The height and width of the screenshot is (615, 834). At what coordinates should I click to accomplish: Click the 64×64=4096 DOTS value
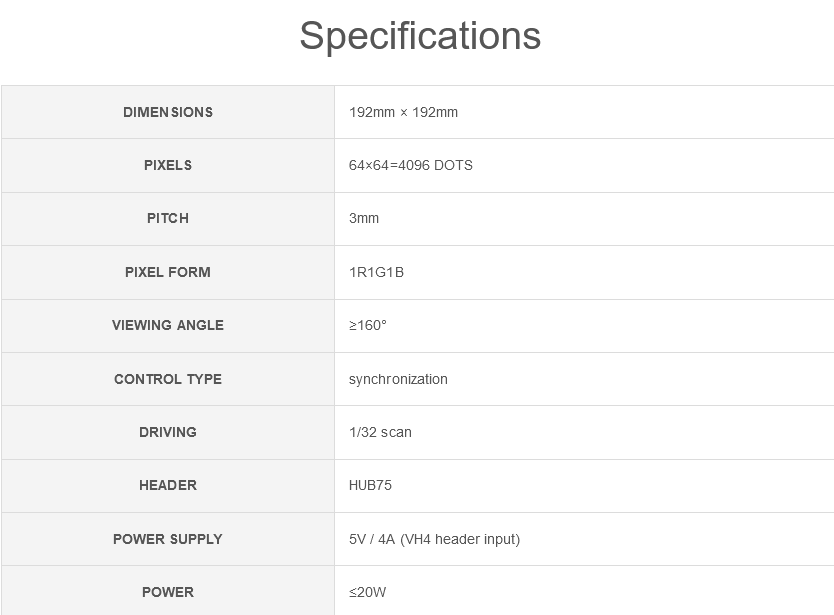(x=411, y=165)
